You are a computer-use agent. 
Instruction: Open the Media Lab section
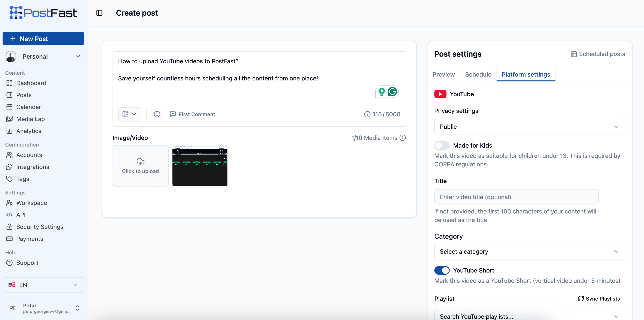pyautogui.click(x=30, y=119)
